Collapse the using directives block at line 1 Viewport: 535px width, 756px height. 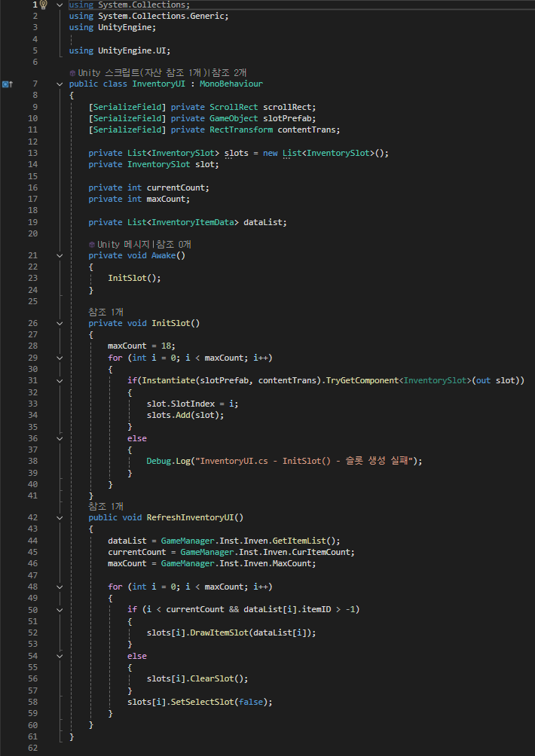[60, 5]
